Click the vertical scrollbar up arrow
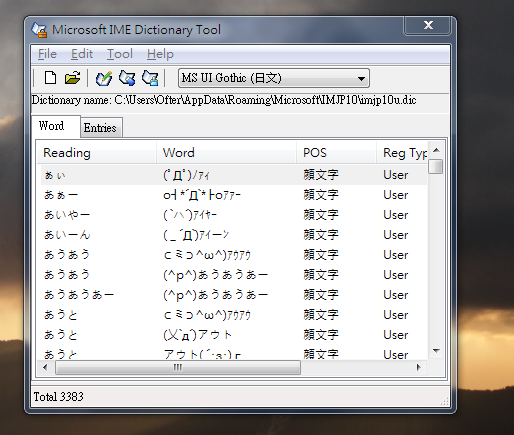 [x=436, y=150]
